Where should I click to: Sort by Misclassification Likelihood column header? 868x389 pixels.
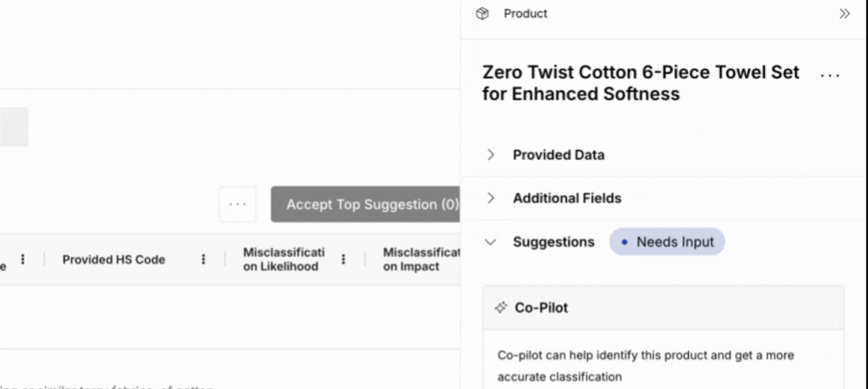(283, 260)
